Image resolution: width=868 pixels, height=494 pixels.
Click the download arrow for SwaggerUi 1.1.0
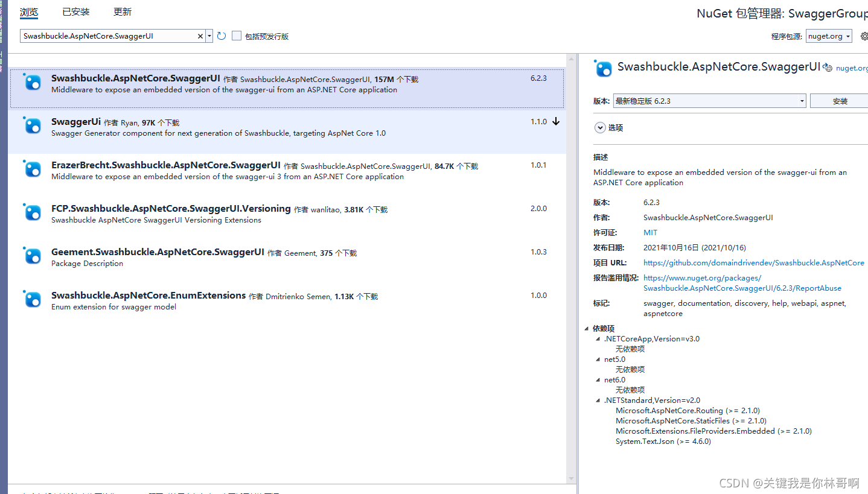pos(556,121)
